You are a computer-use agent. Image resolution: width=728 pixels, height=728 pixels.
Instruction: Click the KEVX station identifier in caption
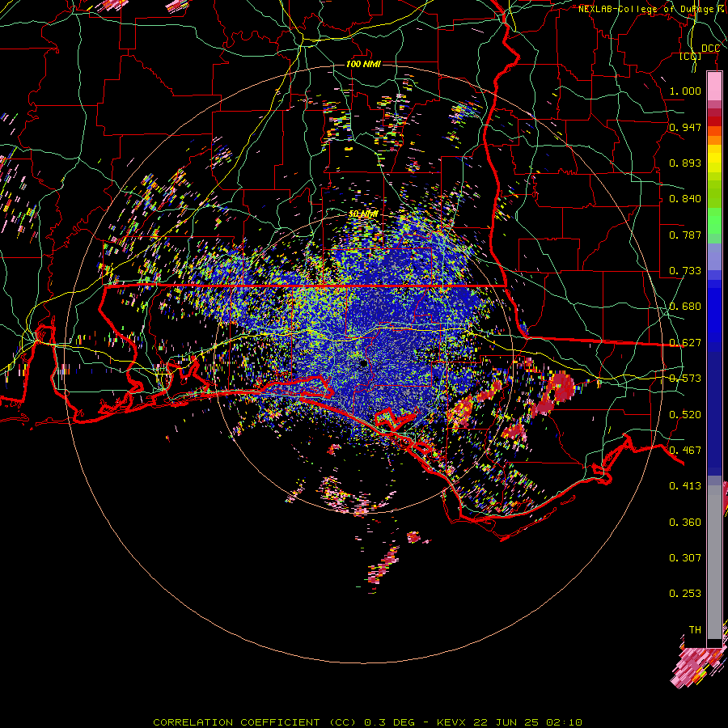(x=453, y=722)
